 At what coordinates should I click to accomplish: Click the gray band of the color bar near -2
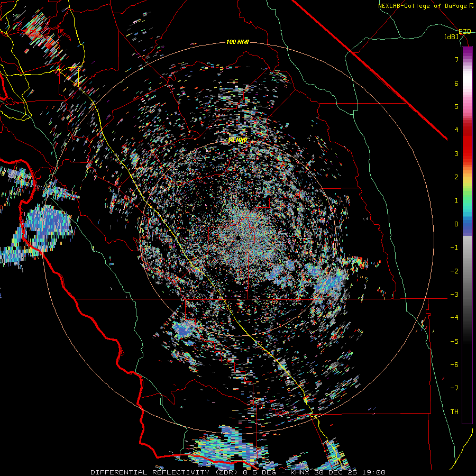click(467, 271)
